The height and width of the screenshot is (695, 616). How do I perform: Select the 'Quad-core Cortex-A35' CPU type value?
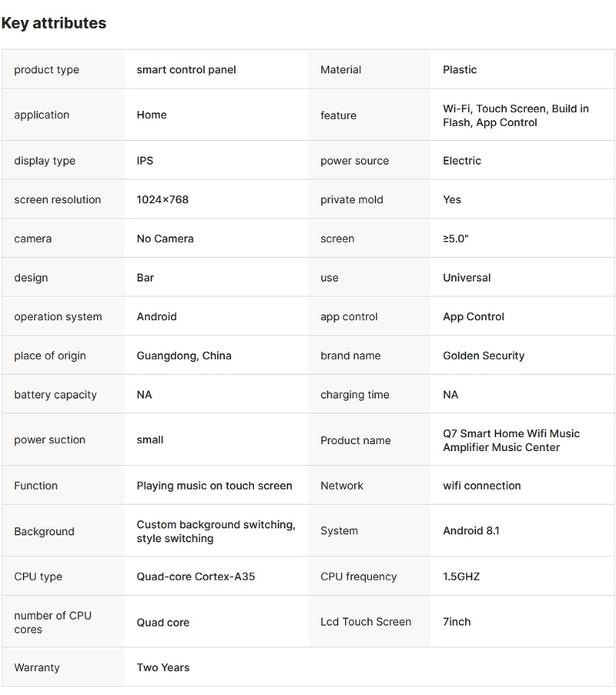coord(196,576)
